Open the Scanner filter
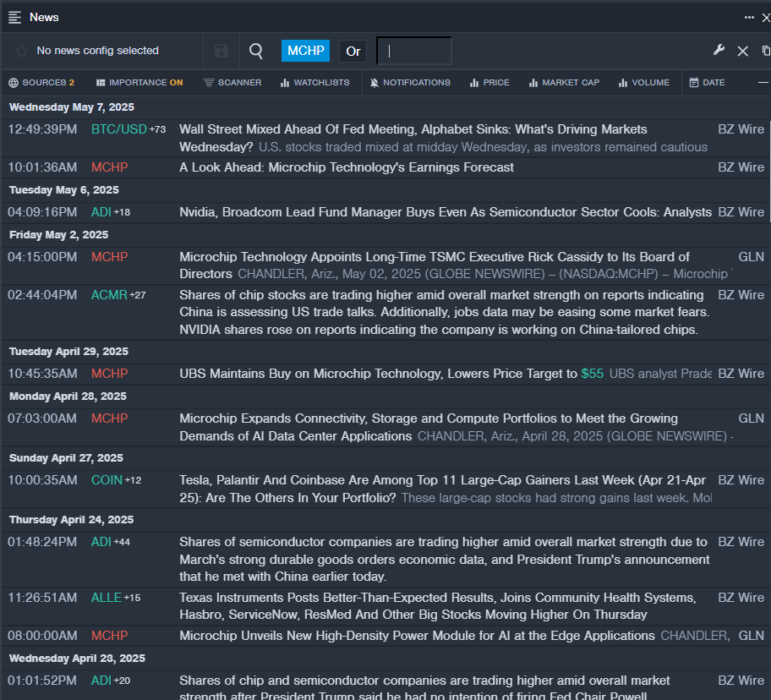This screenshot has width=771, height=700. (232, 83)
